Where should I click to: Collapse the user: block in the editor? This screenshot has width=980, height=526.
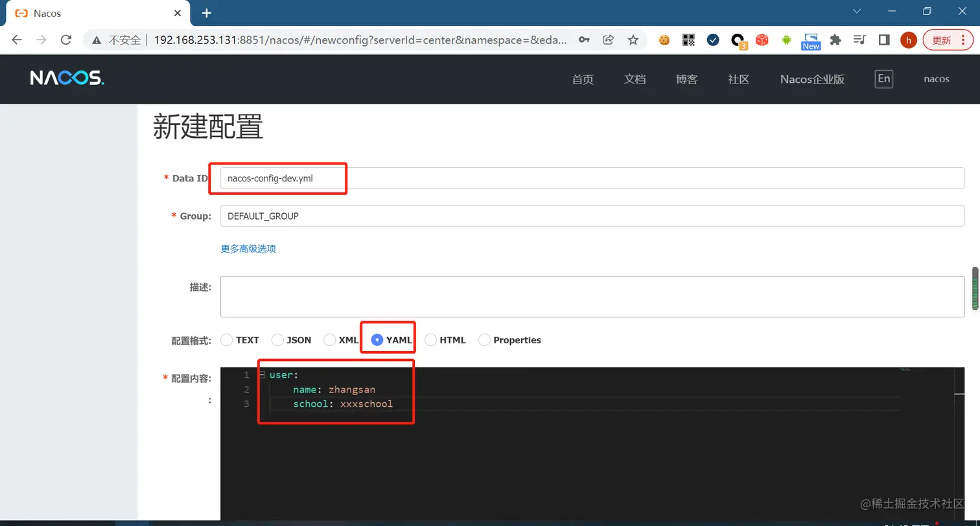pyautogui.click(x=262, y=375)
